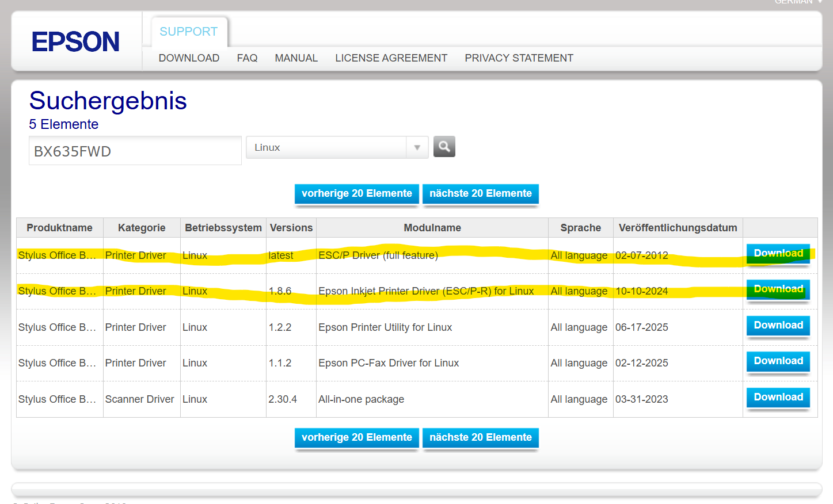Click 'All language' in the 03-31-2023 row
This screenshot has width=833, height=504.
(579, 399)
